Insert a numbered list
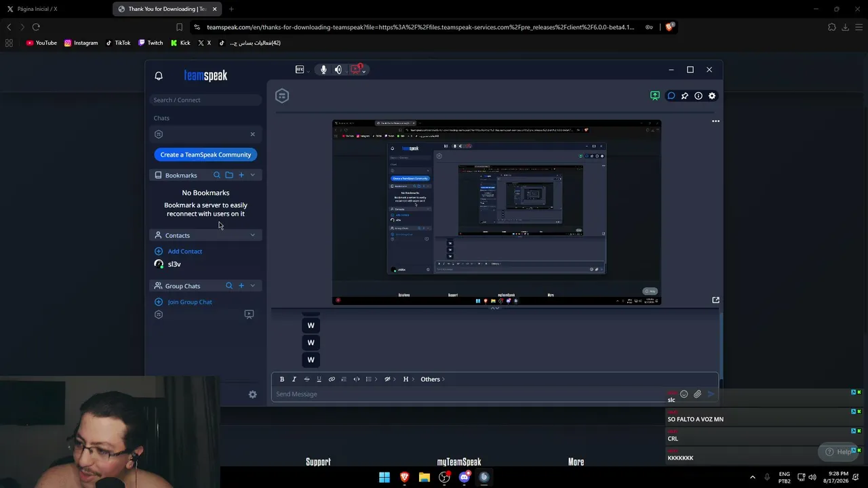The image size is (868, 488). tap(344, 380)
